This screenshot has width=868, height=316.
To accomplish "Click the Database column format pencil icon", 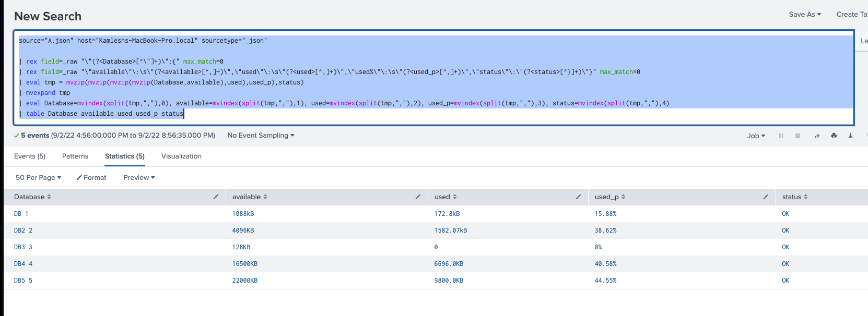I will point(216,197).
